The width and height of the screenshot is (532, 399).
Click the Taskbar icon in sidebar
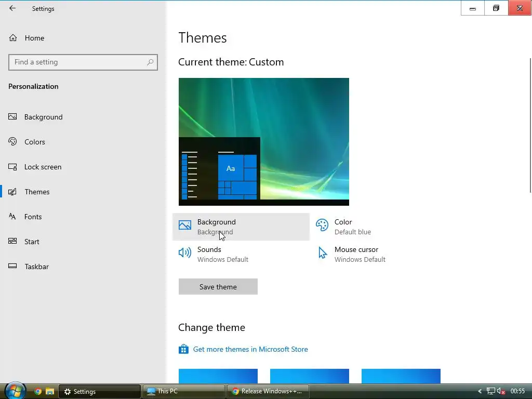(x=12, y=266)
